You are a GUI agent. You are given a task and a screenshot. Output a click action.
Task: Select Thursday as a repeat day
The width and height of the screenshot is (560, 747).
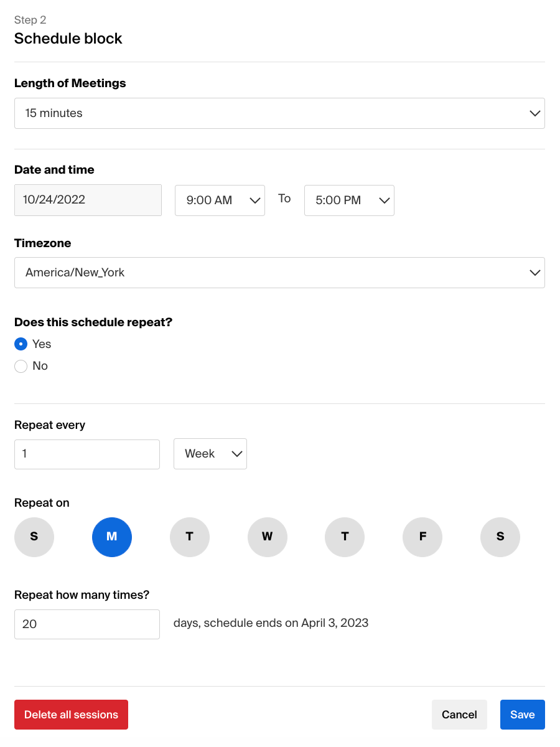[x=345, y=537]
